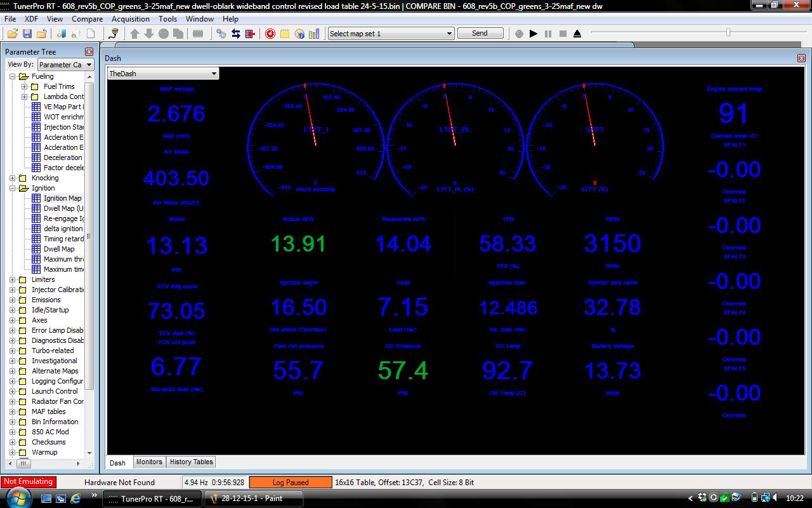This screenshot has width=812, height=508.
Task: Click the bar chart toolbar icon
Action: [x=314, y=34]
